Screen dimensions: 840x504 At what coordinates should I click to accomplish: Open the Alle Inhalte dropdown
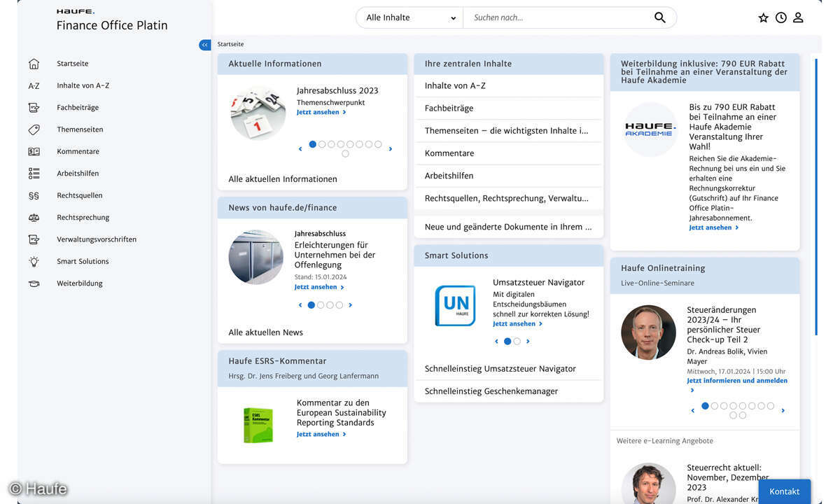410,17
